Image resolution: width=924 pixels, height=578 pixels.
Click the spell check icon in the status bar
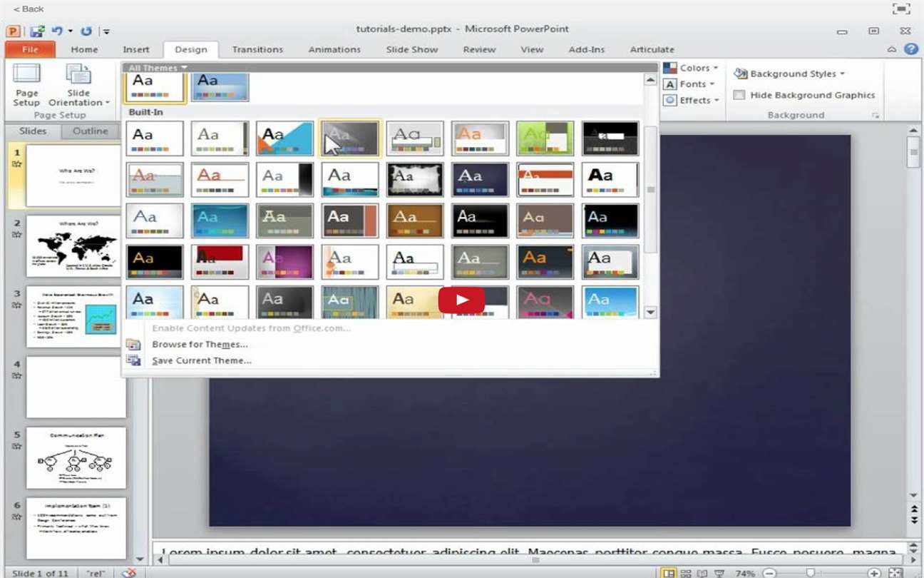coord(129,573)
